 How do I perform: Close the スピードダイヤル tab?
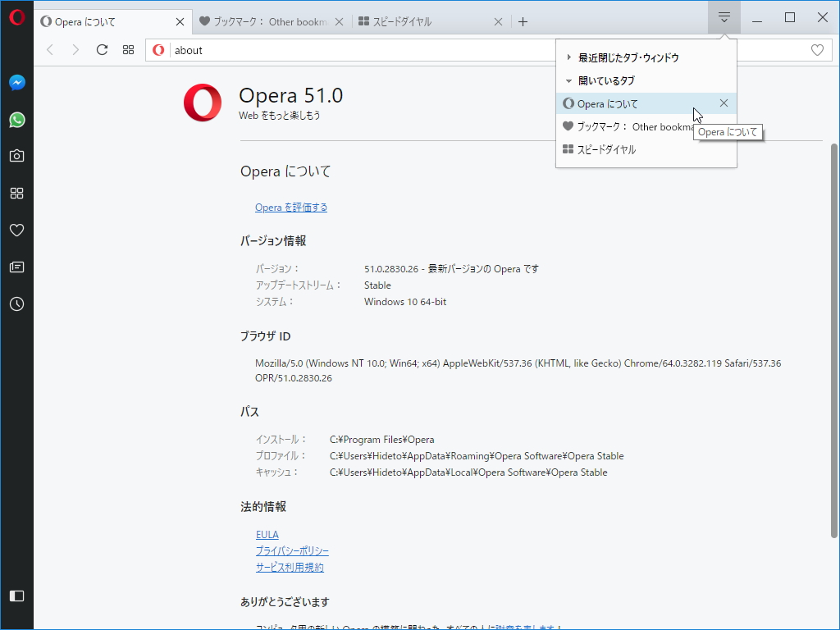tap(498, 21)
